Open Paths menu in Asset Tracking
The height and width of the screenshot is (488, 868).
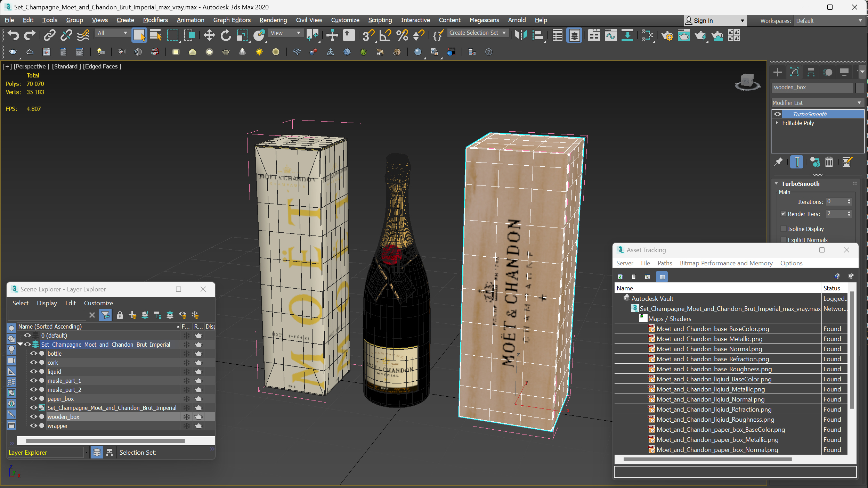(x=665, y=263)
